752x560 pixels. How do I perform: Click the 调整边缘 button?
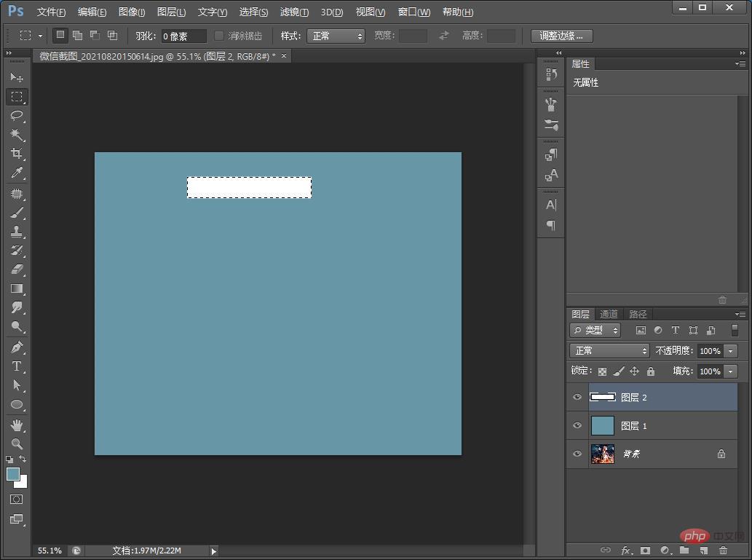pyautogui.click(x=561, y=36)
